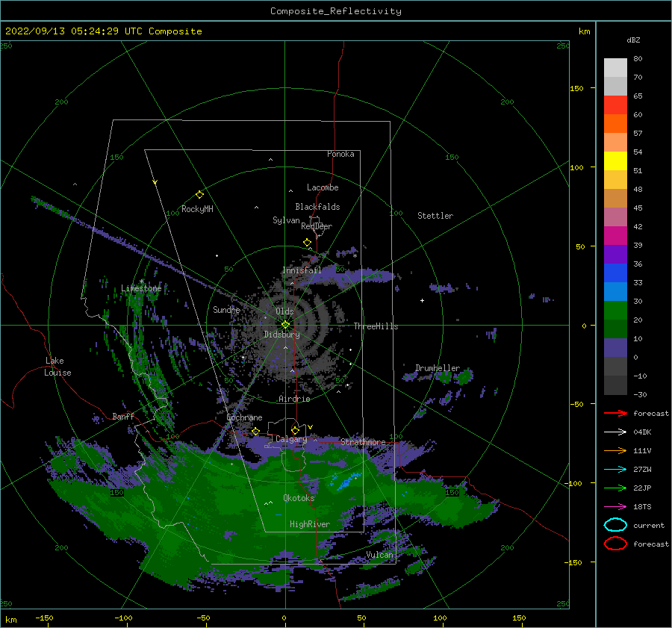The height and width of the screenshot is (628, 672).
Task: Click the Sylvan label on map
Action: pyautogui.click(x=286, y=220)
